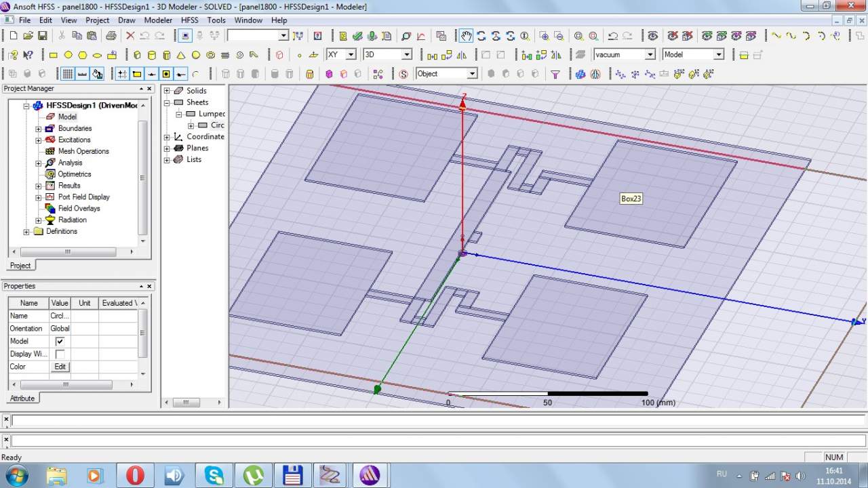Screen dimensions: 868x488
Task: Click the Save icon in the toolbar
Action: coord(42,36)
